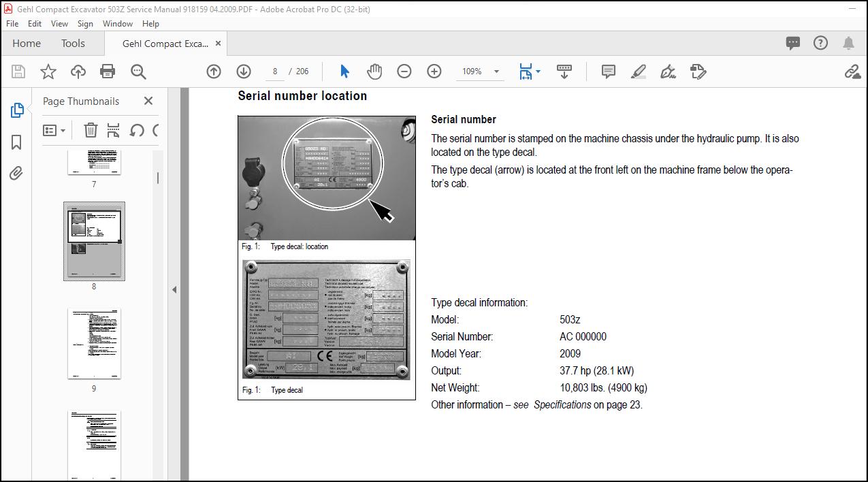
Task: Select page 7 thumbnail
Action: [94, 162]
